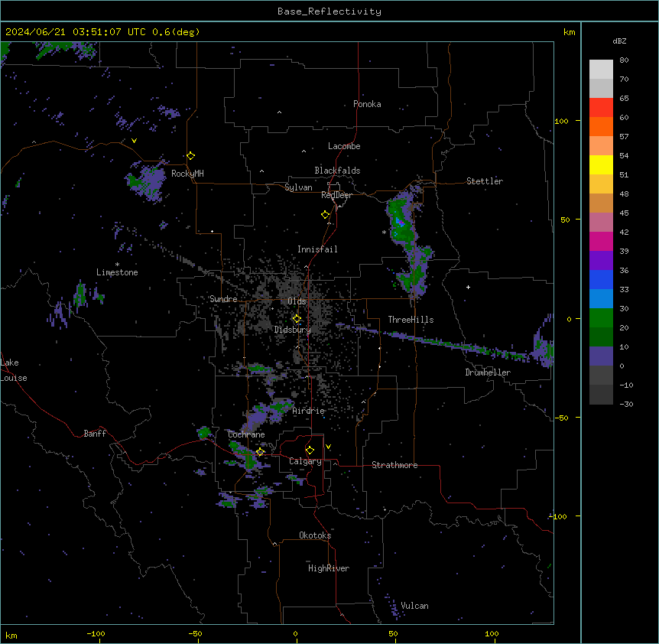Click asterisk marker west of the RedDeer storm cell

click(384, 232)
